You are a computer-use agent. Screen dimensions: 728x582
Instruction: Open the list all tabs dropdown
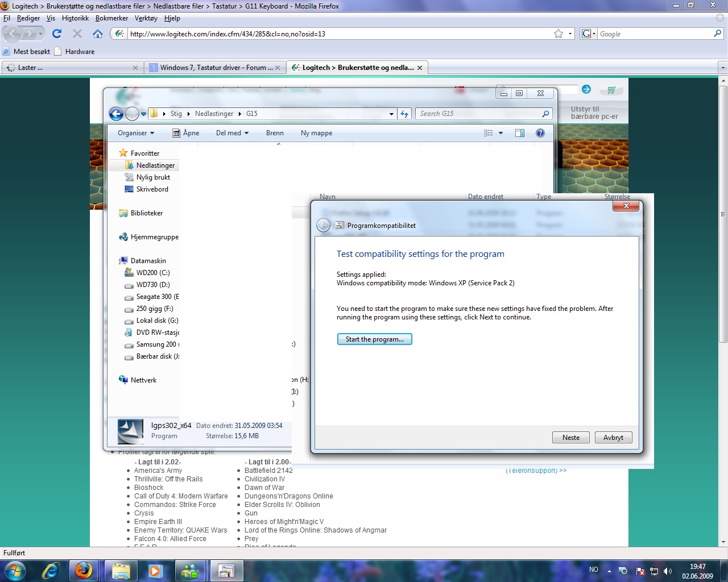click(x=723, y=68)
